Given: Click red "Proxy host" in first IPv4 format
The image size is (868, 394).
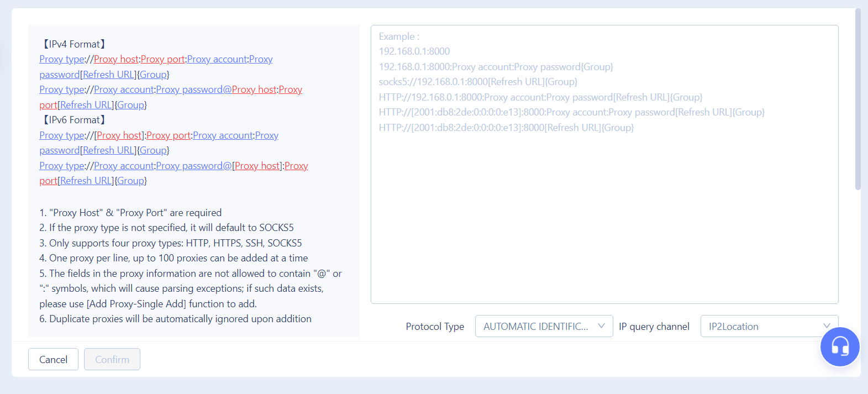Looking at the screenshot, I should point(116,60).
